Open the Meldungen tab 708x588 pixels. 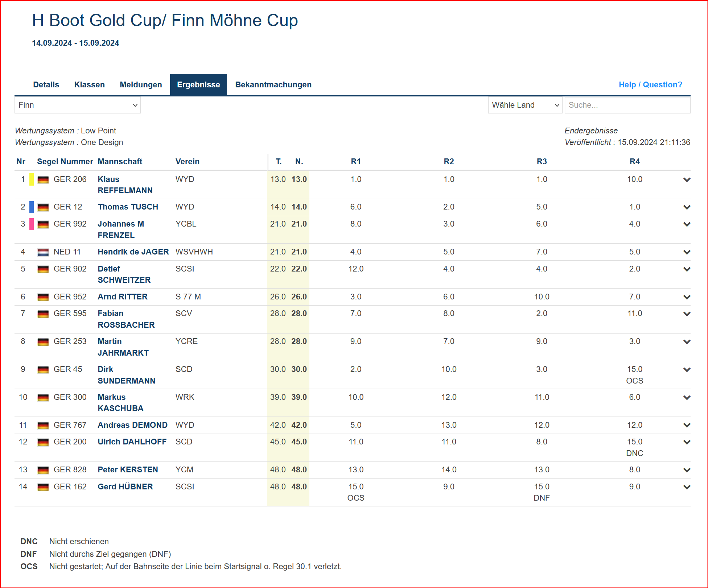[141, 85]
